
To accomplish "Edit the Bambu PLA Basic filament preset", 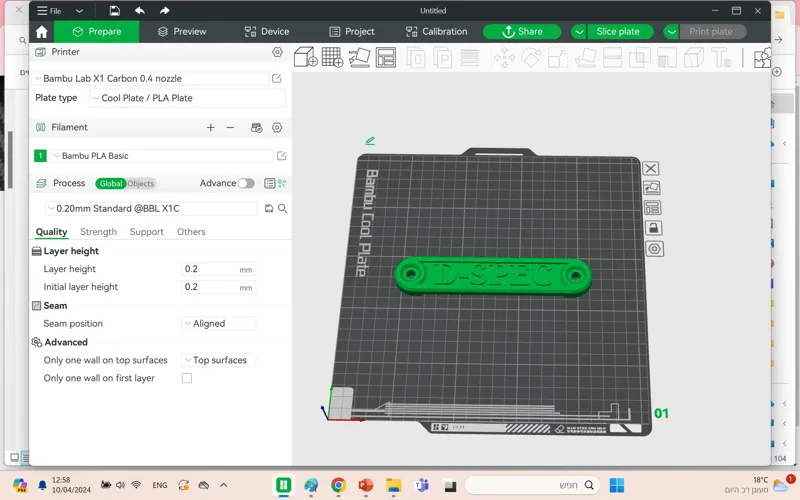I will 281,156.
